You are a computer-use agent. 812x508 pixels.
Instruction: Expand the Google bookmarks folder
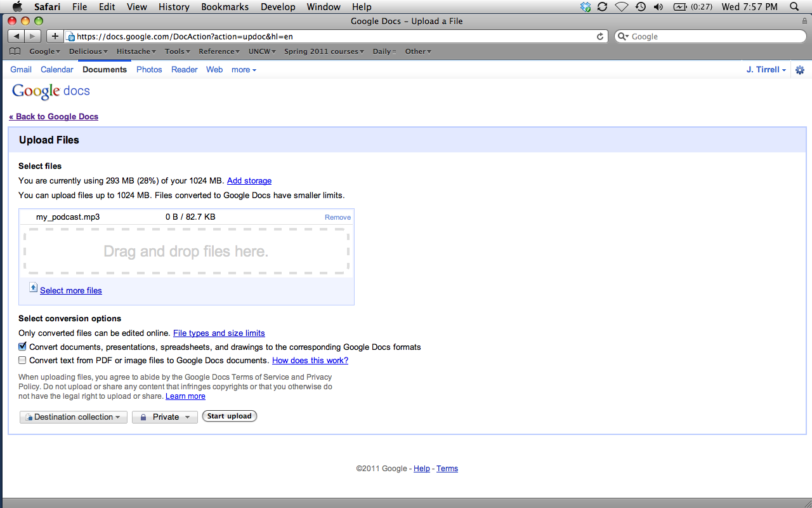[44, 51]
